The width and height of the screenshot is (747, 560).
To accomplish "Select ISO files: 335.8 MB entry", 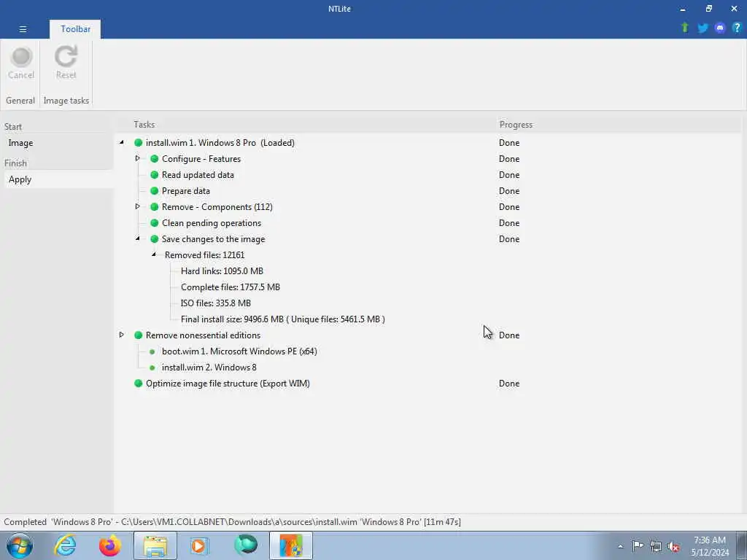I will point(216,303).
